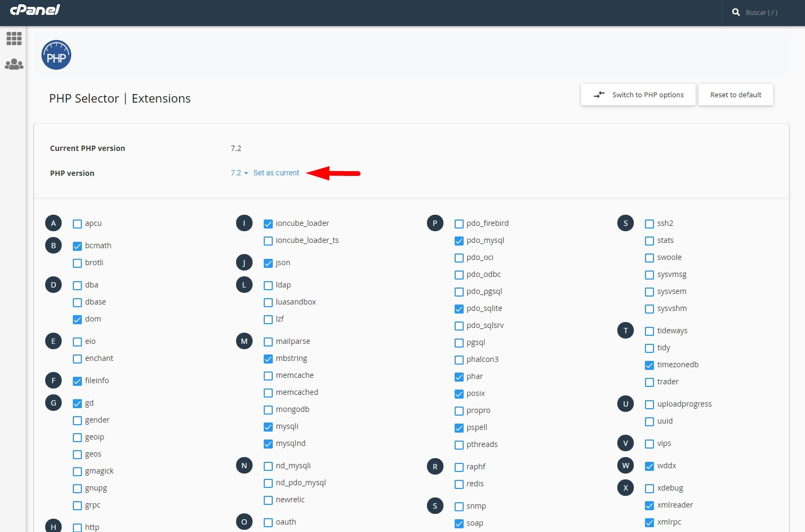Click the cPanel logo
This screenshot has width=805, height=532.
coord(35,10)
